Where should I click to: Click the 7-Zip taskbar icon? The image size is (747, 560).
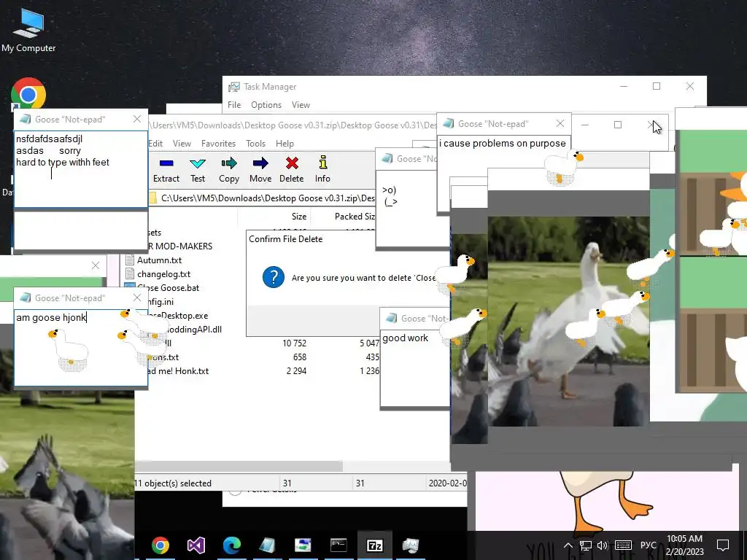pos(374,545)
